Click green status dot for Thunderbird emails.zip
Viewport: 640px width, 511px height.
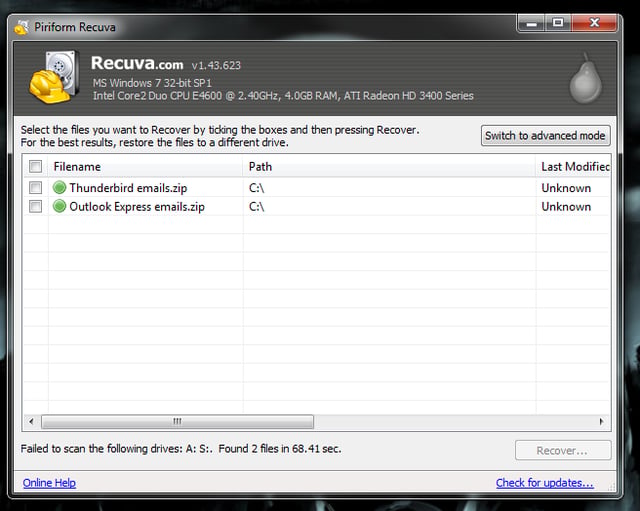pyautogui.click(x=59, y=187)
